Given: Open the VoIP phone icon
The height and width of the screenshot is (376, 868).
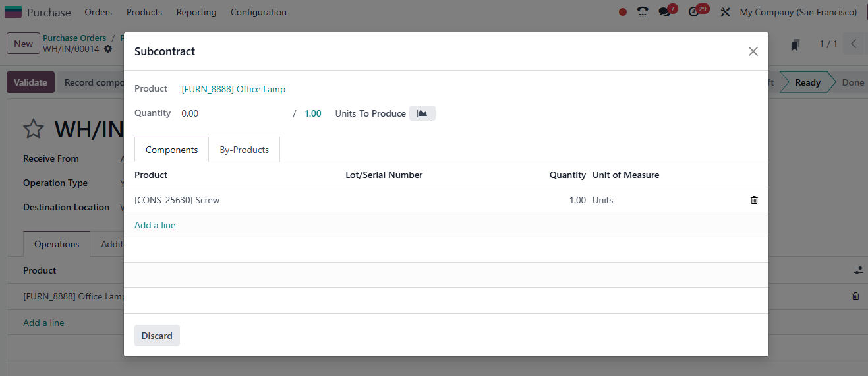Looking at the screenshot, I should (643, 12).
